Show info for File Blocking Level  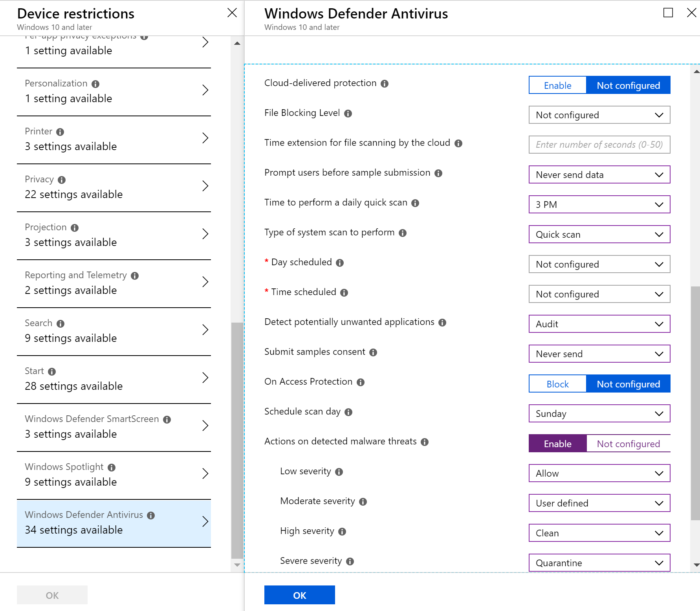pyautogui.click(x=348, y=114)
